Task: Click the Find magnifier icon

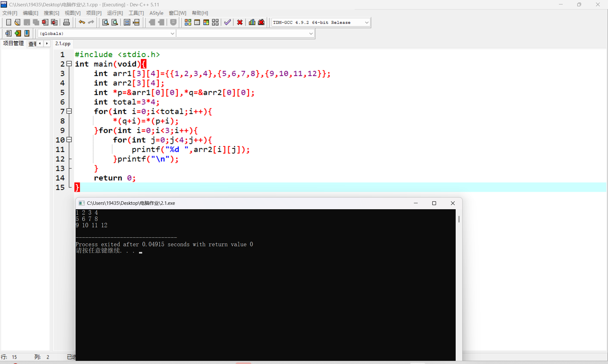Action: [105, 22]
